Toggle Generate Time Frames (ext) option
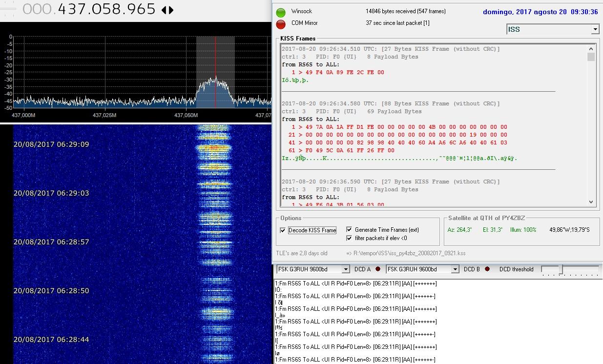The height and width of the screenshot is (364, 603). point(349,229)
